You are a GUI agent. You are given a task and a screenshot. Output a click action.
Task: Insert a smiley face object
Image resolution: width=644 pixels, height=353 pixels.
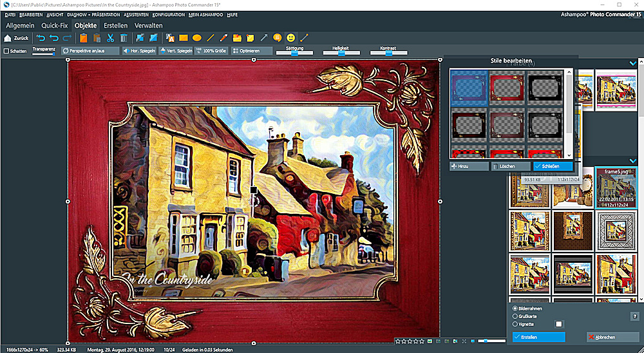291,38
